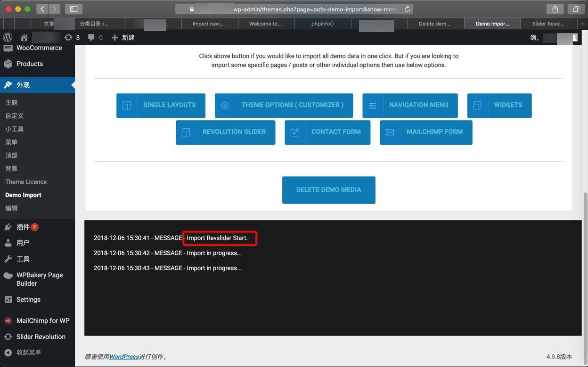The image size is (588, 367).
Task: Click the Safari back navigation arrow
Action: click(42, 9)
